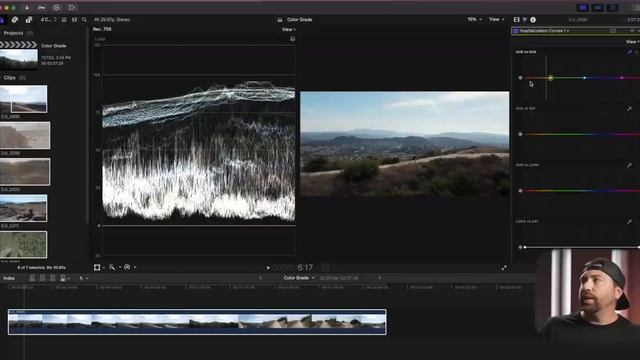
Task: Click append clip timeline icon
Action: click(53, 278)
